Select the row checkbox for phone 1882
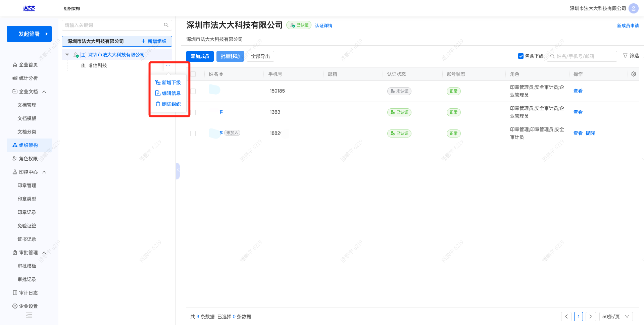Viewport: 644px width, 325px height. click(x=193, y=133)
